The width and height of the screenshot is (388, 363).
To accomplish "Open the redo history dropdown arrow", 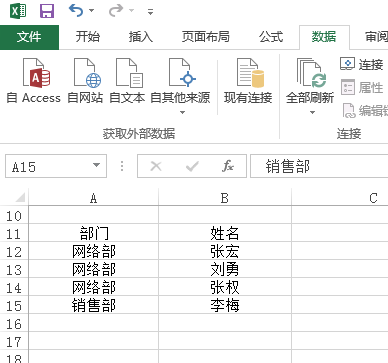I will click(132, 11).
